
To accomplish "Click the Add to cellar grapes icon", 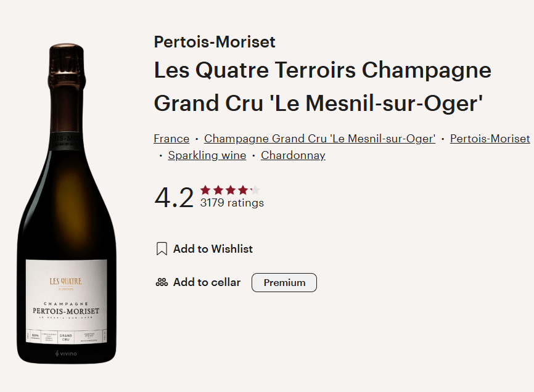I will (160, 282).
